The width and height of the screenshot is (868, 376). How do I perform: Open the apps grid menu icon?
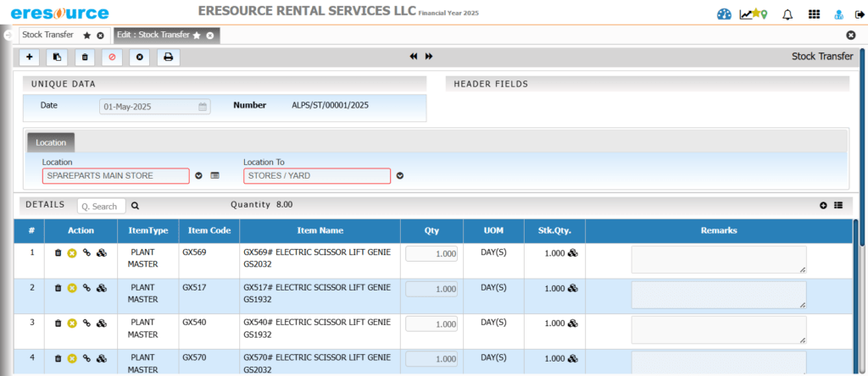click(x=814, y=14)
